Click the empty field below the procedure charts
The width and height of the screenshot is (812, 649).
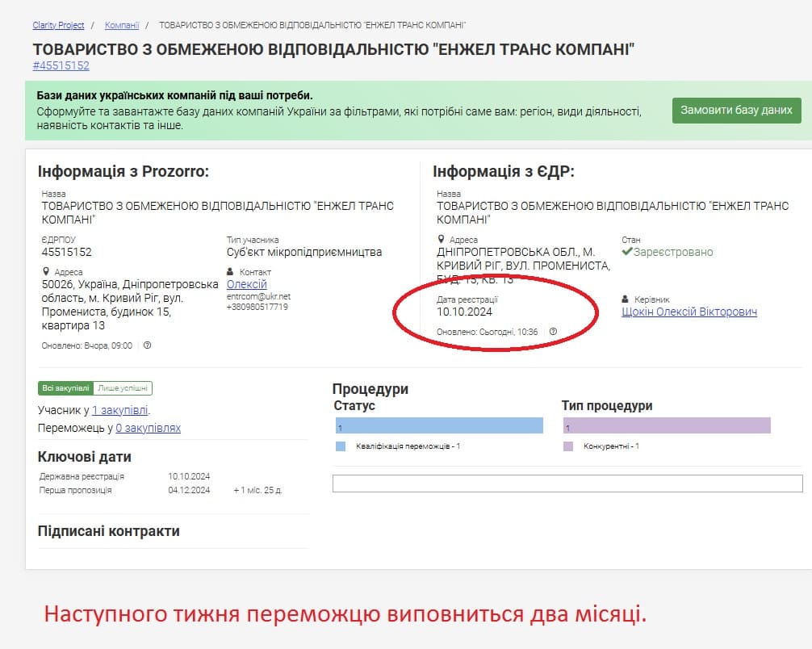(x=567, y=484)
